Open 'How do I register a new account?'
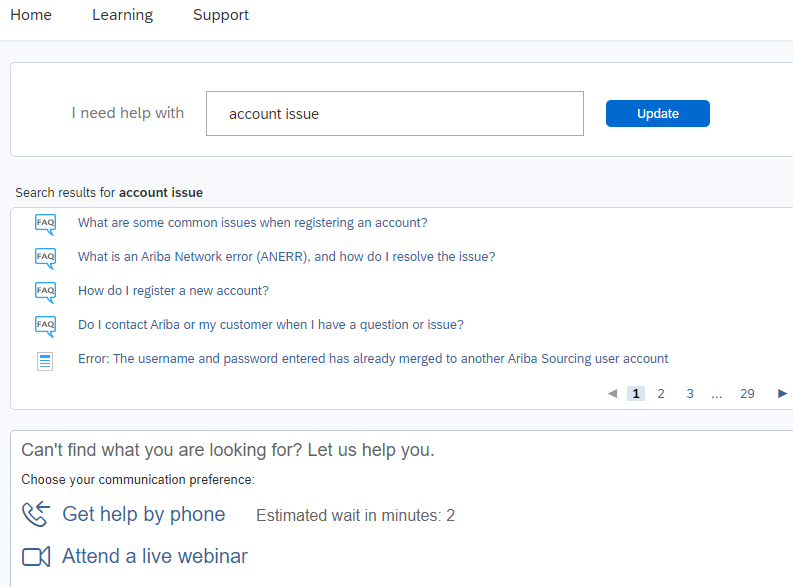This screenshot has width=793, height=587. [x=173, y=291]
